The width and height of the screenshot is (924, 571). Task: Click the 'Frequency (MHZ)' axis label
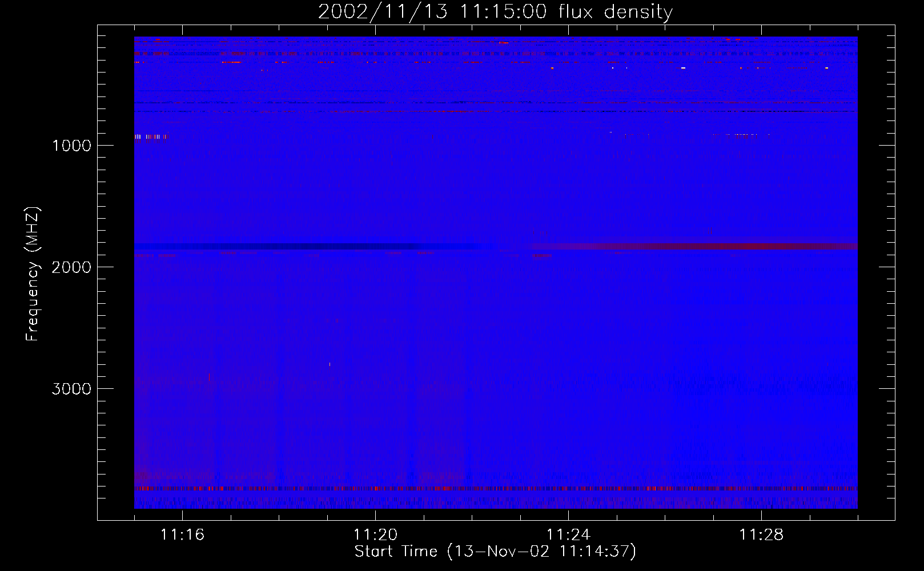(33, 274)
